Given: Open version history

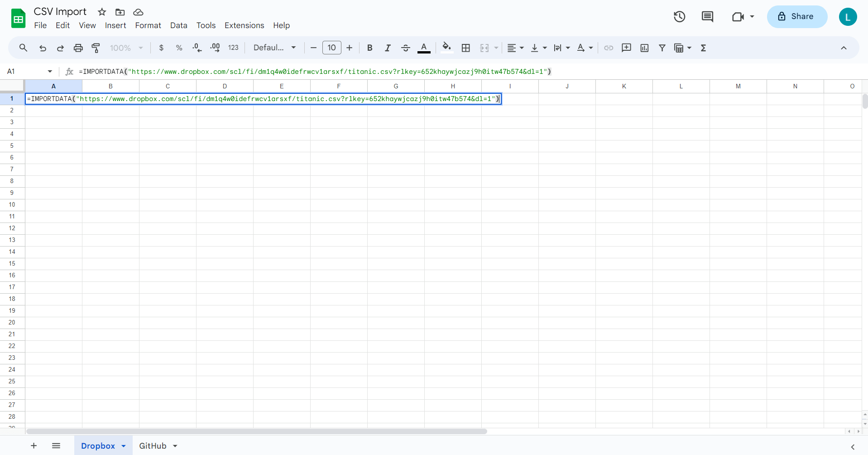Looking at the screenshot, I should click(679, 16).
